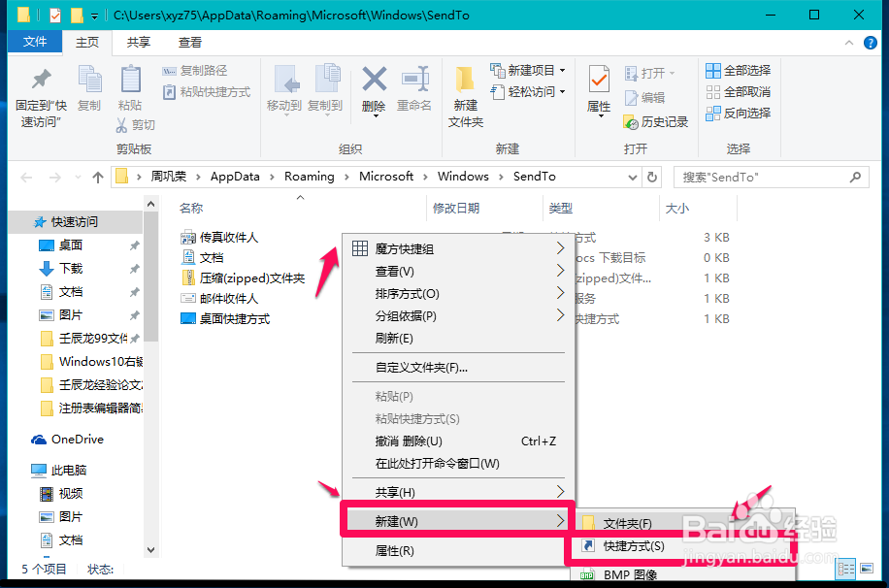The height and width of the screenshot is (588, 889).
Task: Click the Paste clipboard icon
Action: coord(130,80)
